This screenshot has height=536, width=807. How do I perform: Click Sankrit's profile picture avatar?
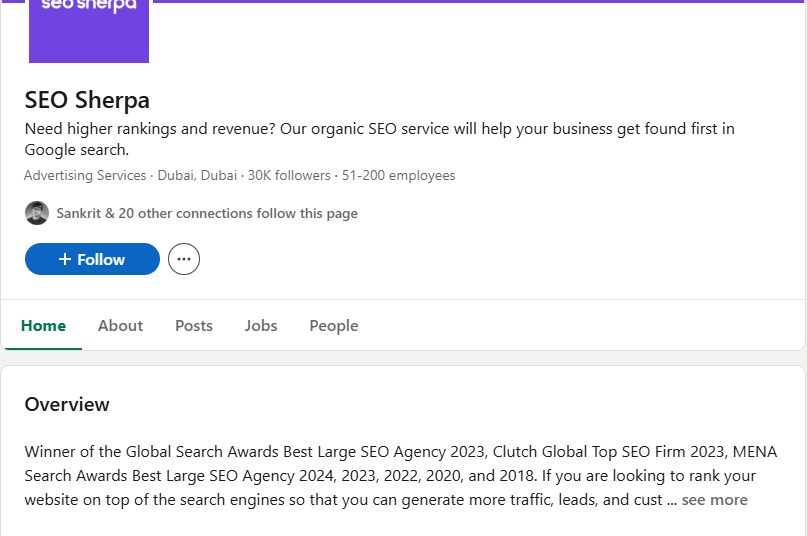pos(37,213)
